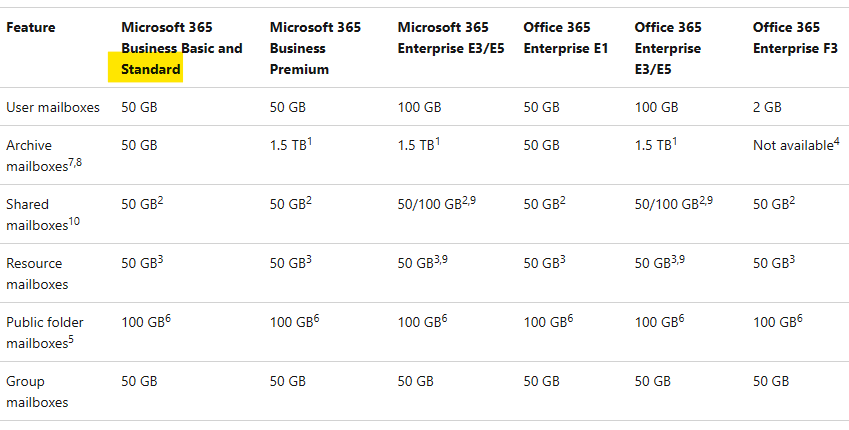Open footnote 5 on Public folder mailboxes

tap(71, 340)
